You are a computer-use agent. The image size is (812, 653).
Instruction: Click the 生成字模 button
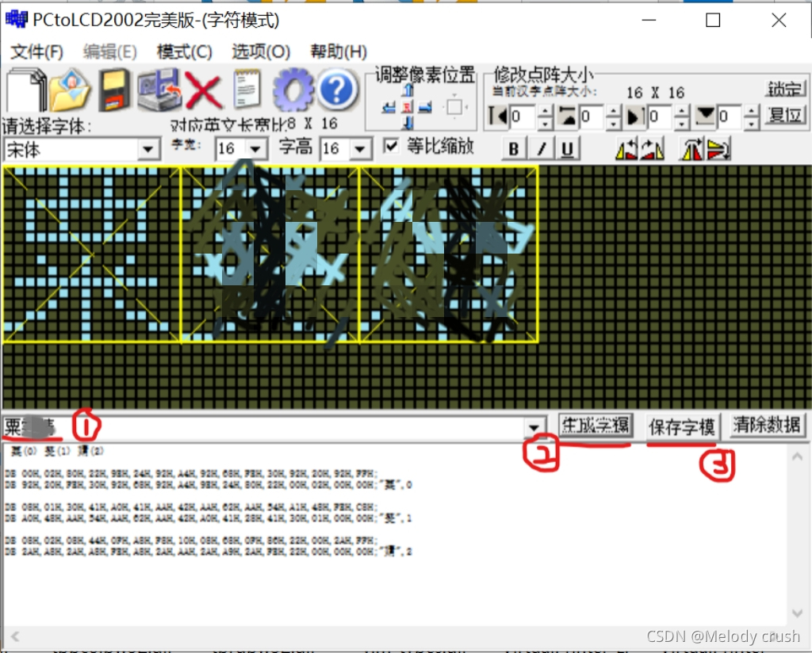596,425
